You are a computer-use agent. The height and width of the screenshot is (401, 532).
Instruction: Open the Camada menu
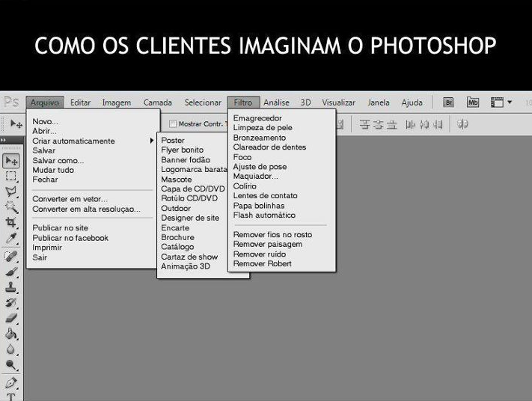point(158,102)
